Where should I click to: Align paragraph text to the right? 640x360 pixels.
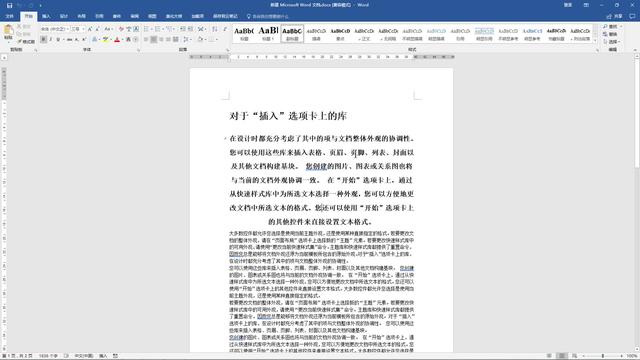pos(161,40)
